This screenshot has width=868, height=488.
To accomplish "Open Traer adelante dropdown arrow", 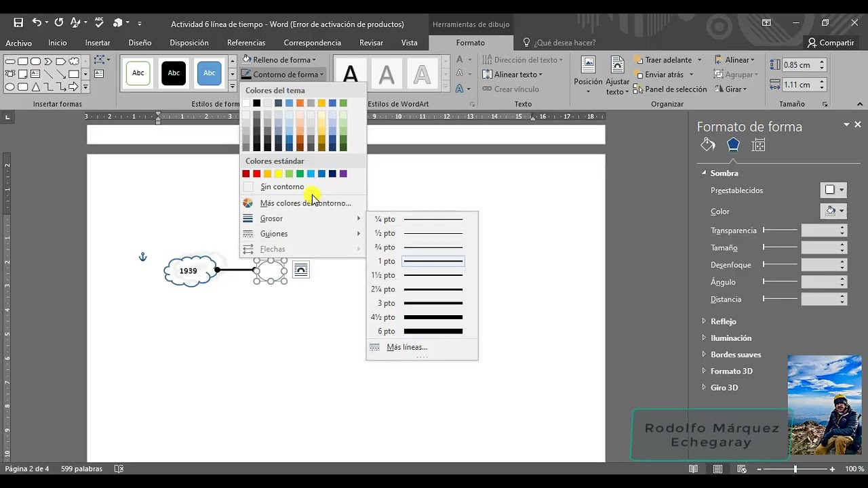I will (x=699, y=60).
